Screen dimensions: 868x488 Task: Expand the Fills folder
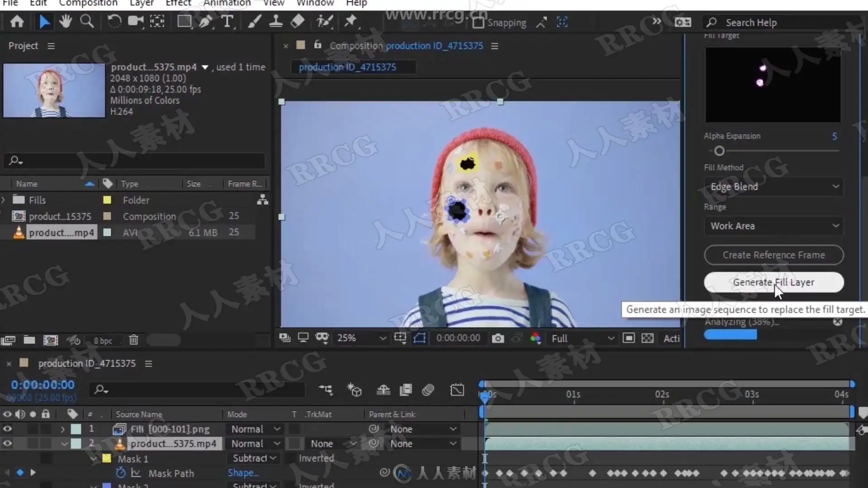tap(4, 200)
